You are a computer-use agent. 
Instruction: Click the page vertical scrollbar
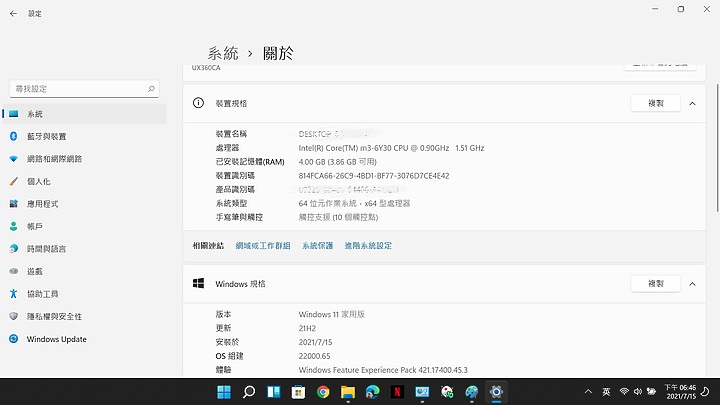click(x=718, y=148)
